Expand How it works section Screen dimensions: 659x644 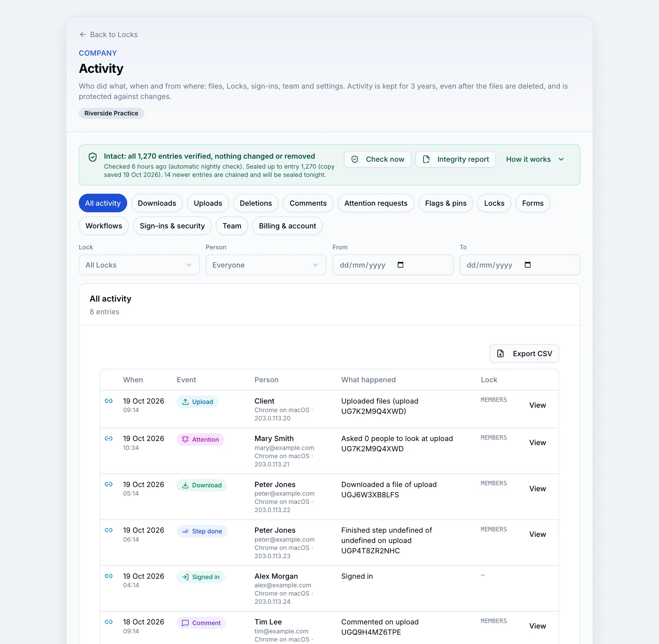tap(535, 159)
